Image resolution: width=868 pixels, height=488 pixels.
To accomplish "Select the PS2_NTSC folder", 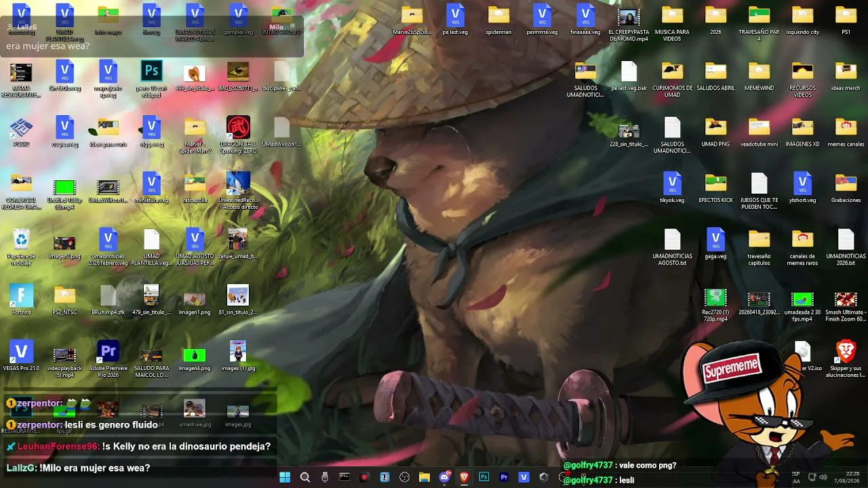I will [x=64, y=300].
